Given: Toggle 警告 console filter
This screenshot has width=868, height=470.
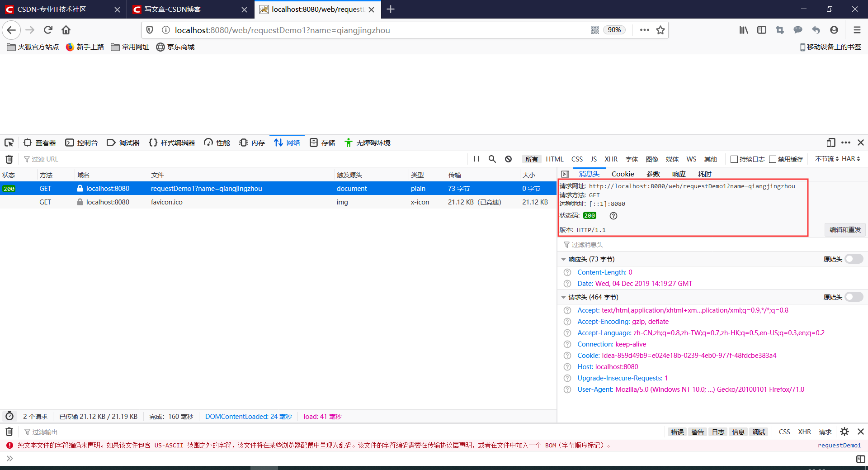Looking at the screenshot, I should tap(698, 432).
